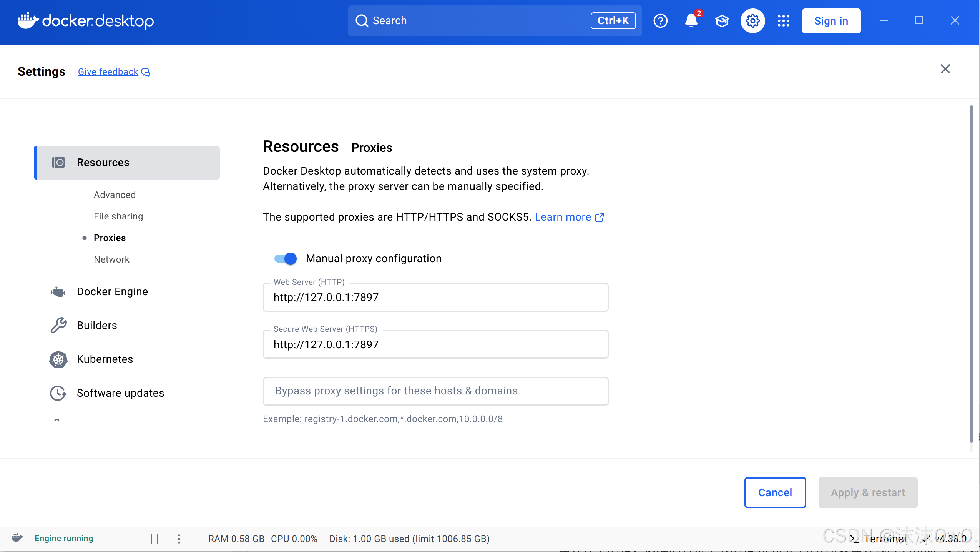Click the Docker Engine icon in sidebar
The height and width of the screenshot is (552, 980).
click(x=58, y=292)
